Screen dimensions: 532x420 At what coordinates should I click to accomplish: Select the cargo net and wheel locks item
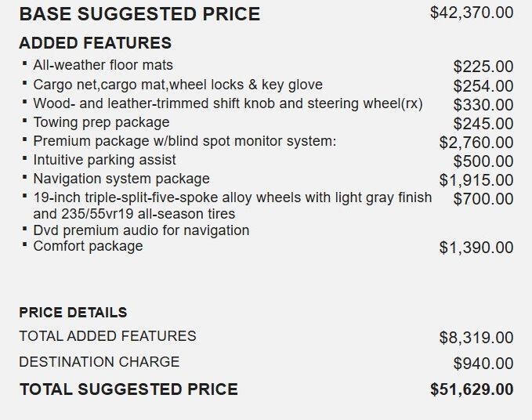[178, 85]
